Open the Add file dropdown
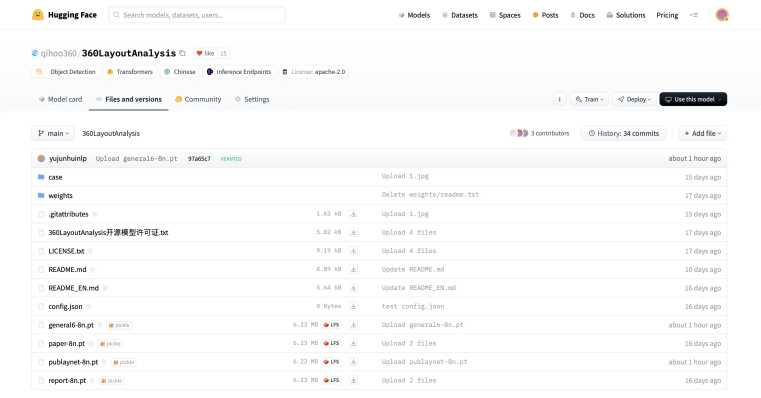Viewport: 761px width, 398px height. pyautogui.click(x=703, y=133)
